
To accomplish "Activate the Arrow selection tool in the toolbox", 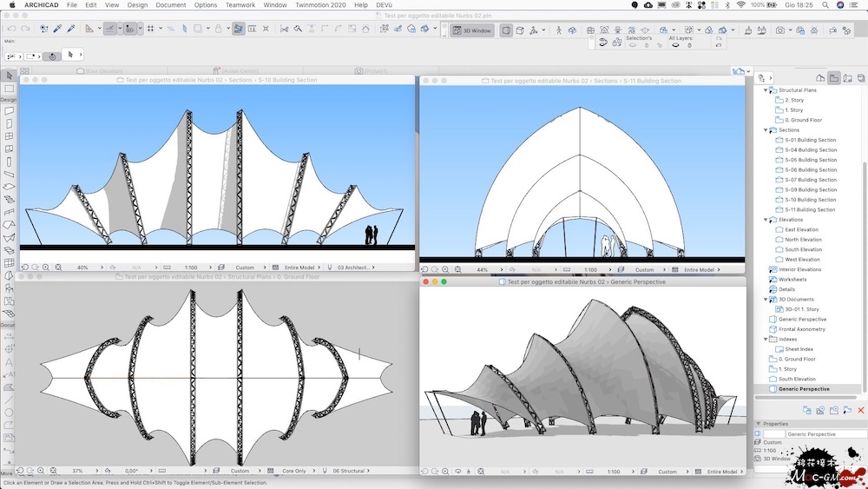I will tap(9, 76).
